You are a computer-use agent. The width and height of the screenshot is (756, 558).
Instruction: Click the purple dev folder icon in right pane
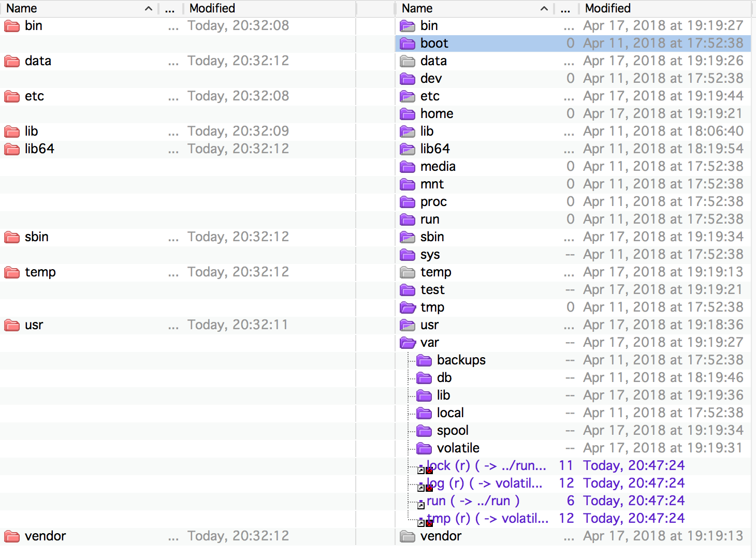coord(408,79)
